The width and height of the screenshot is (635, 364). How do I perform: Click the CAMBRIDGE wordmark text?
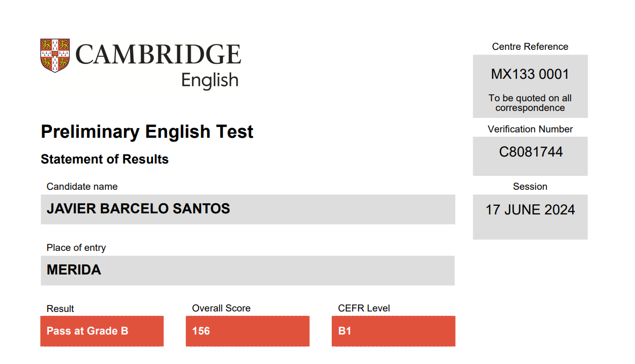point(158,54)
